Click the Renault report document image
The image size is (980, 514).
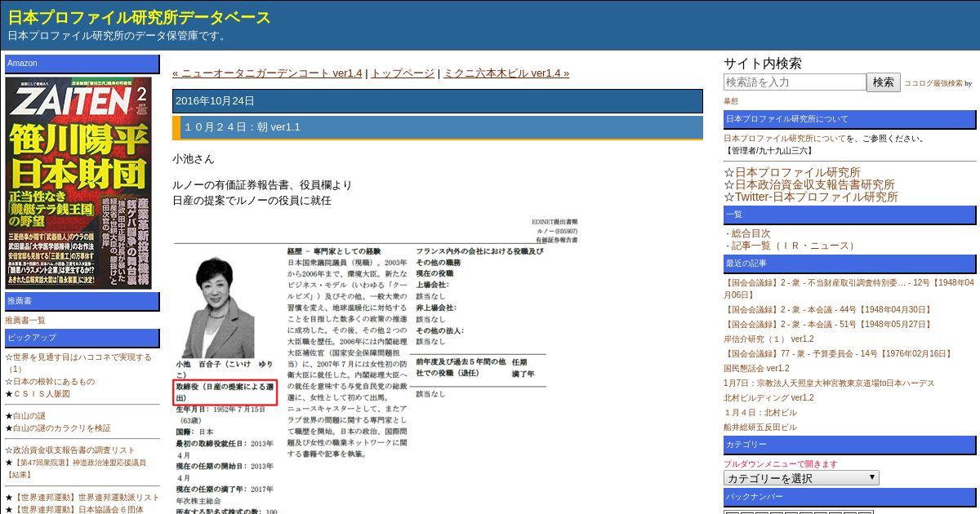(375, 366)
